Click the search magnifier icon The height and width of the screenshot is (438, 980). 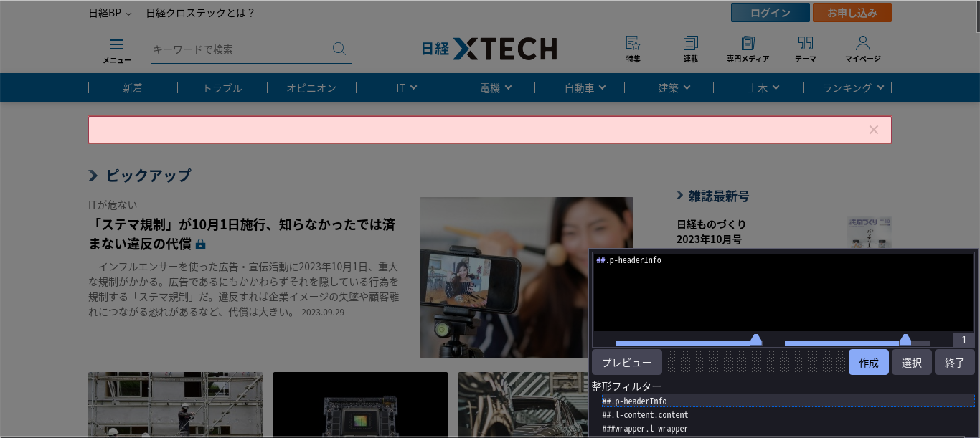click(338, 49)
